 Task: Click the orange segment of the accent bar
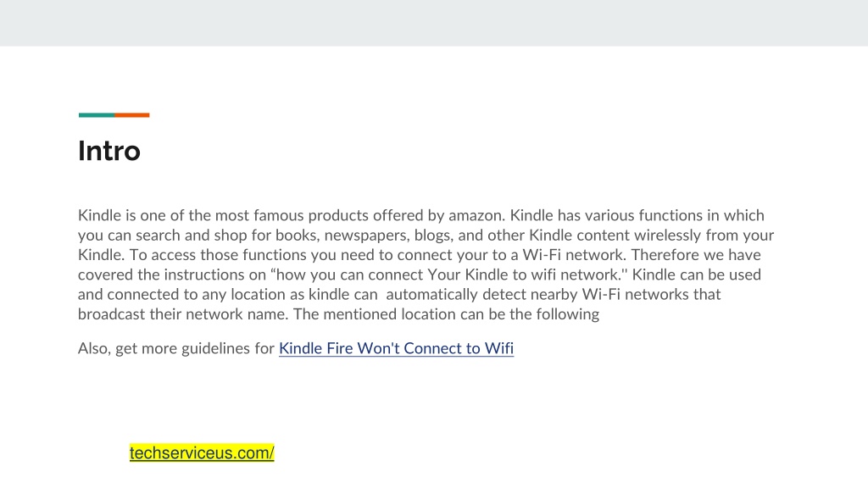pyautogui.click(x=131, y=115)
